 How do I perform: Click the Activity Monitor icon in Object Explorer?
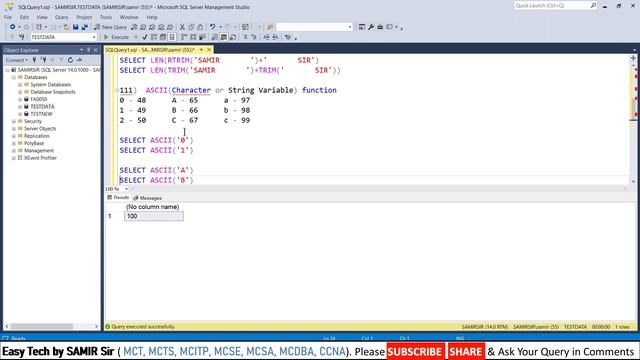tap(79, 60)
